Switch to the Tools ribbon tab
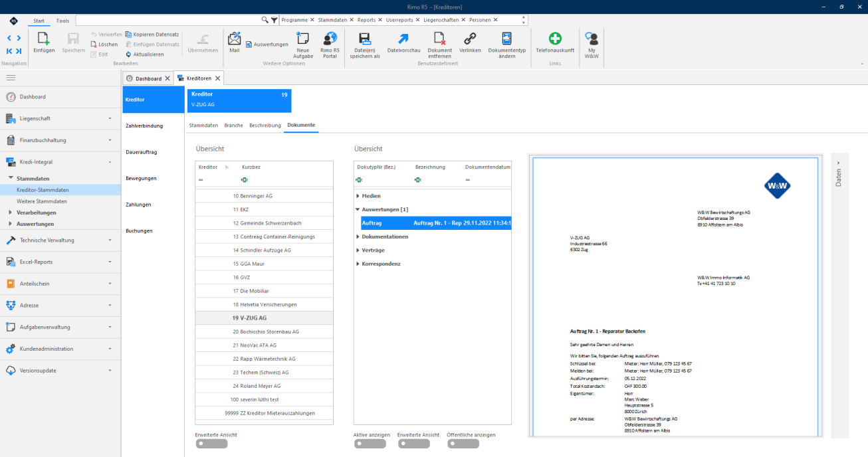Image resolution: width=868 pixels, height=457 pixels. tap(62, 21)
